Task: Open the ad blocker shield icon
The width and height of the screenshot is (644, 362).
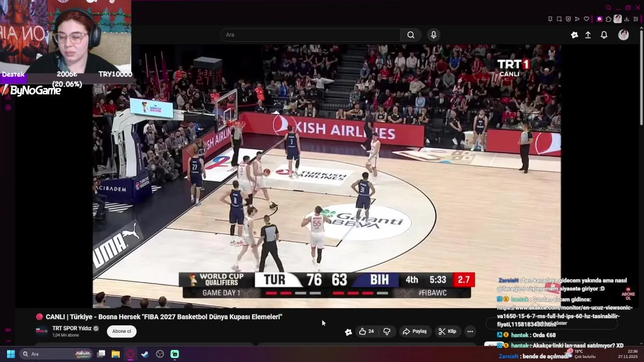Action: 568,19
